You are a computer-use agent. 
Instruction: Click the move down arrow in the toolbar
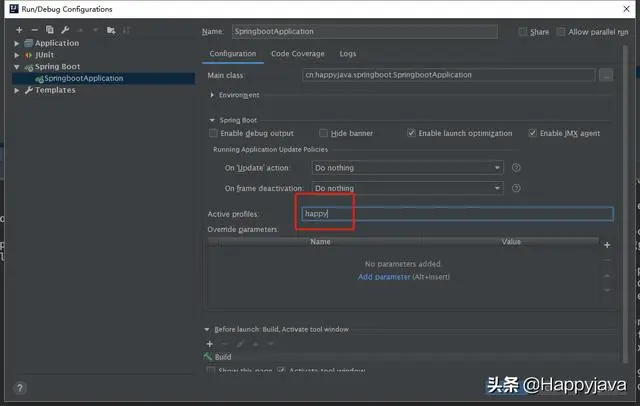click(96, 30)
